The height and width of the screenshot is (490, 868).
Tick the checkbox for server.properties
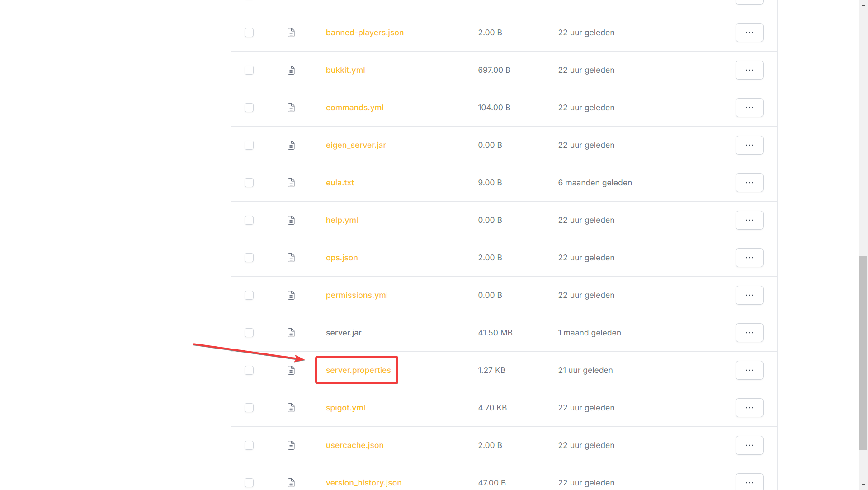(249, 370)
